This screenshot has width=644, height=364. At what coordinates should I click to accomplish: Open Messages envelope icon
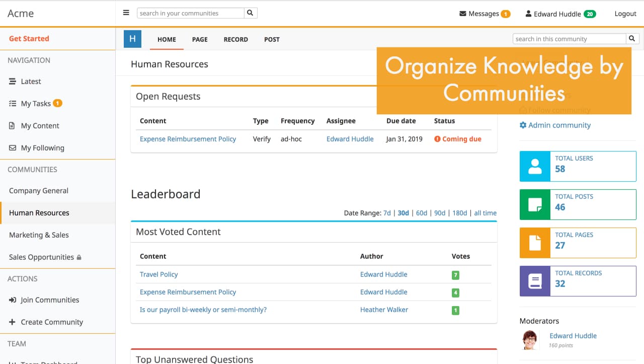(x=463, y=14)
